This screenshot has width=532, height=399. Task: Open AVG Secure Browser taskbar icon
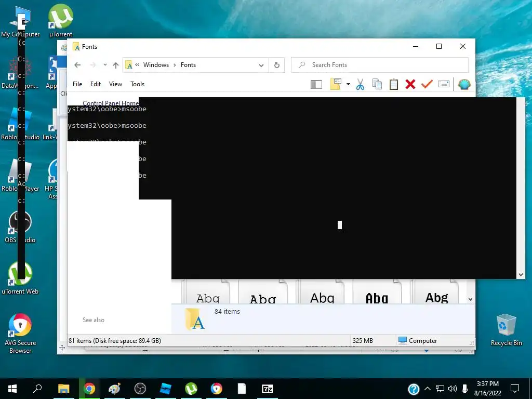point(217,389)
